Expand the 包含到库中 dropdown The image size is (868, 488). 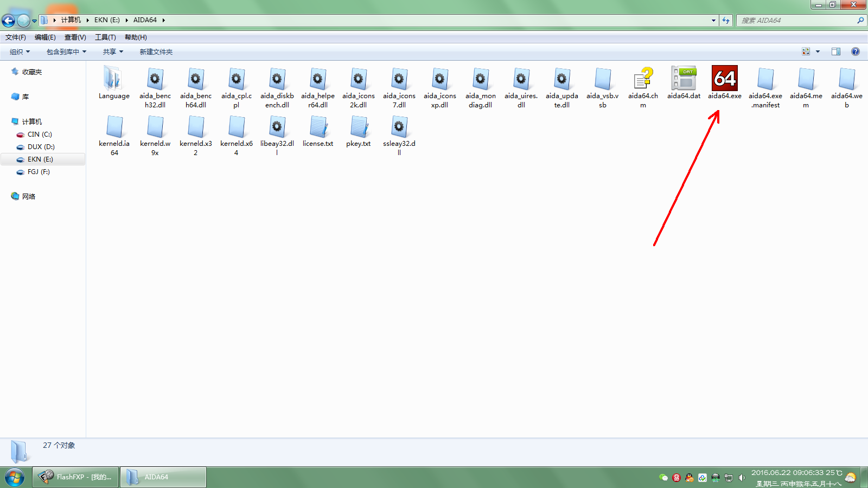pyautogui.click(x=66, y=52)
